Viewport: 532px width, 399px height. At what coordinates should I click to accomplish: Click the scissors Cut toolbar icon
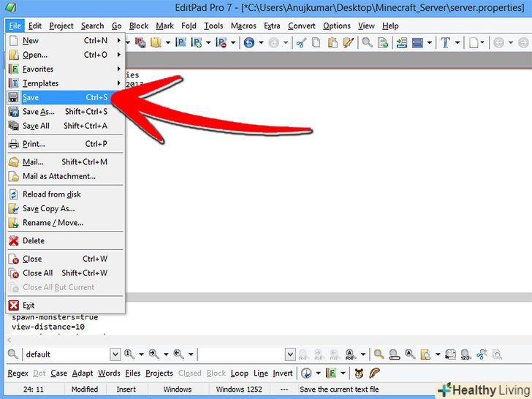(x=301, y=42)
